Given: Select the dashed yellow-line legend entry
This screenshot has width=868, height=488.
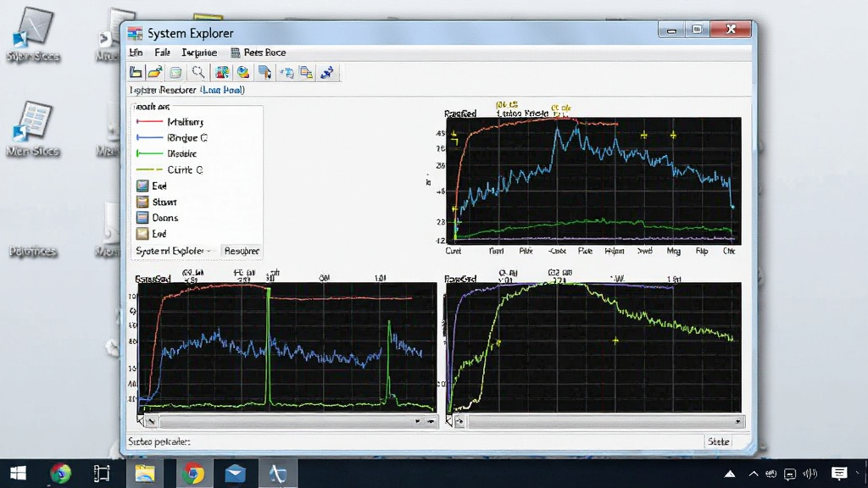Looking at the screenshot, I should click(x=170, y=169).
